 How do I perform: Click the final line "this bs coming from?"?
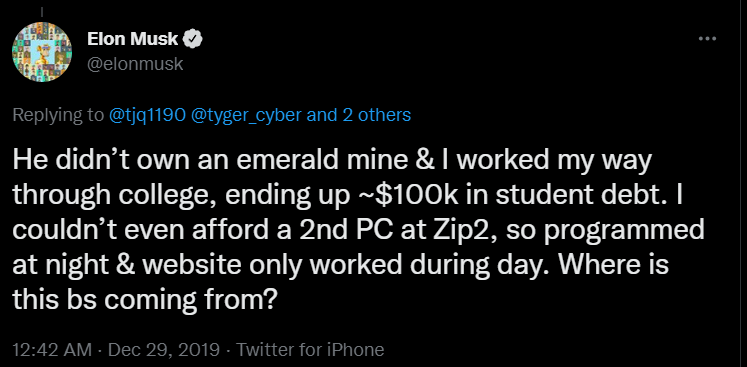pos(145,300)
